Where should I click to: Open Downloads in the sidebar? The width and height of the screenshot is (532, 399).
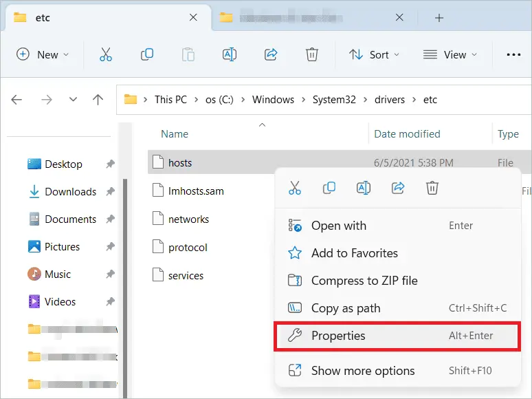click(70, 192)
